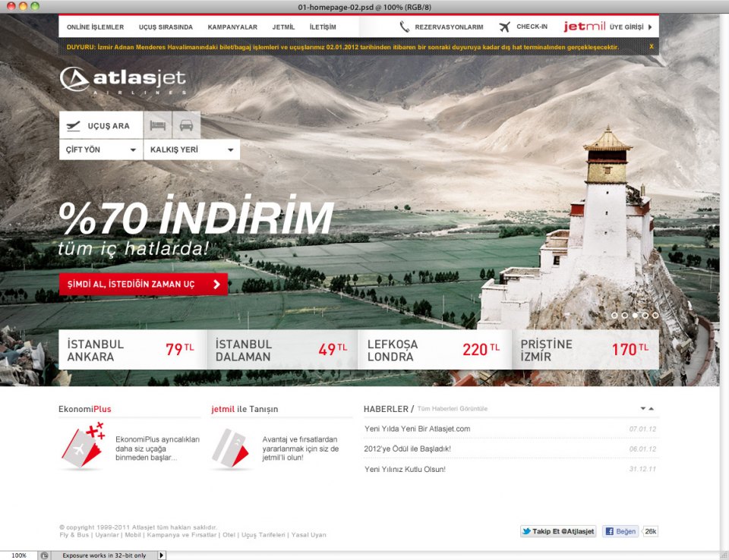Close the yellow DUYURU announcement bar
Viewport: 729px width, 560px height.
coord(651,47)
